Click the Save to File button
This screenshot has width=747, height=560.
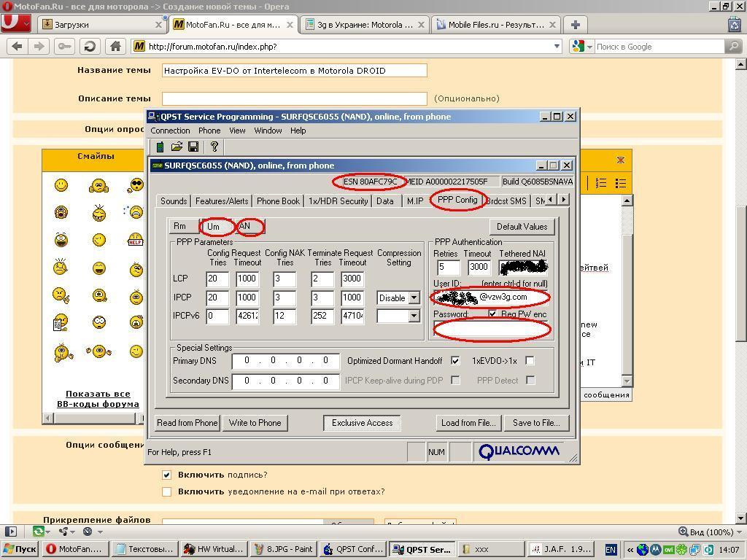coord(536,423)
